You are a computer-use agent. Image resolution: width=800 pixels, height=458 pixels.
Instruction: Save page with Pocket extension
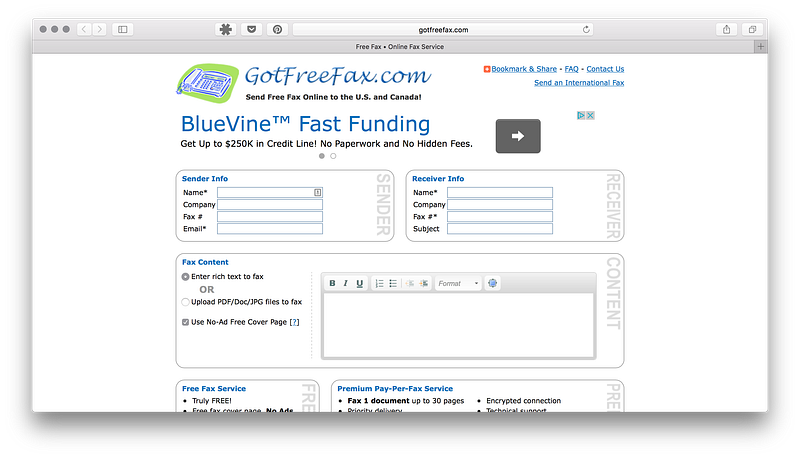(252, 30)
